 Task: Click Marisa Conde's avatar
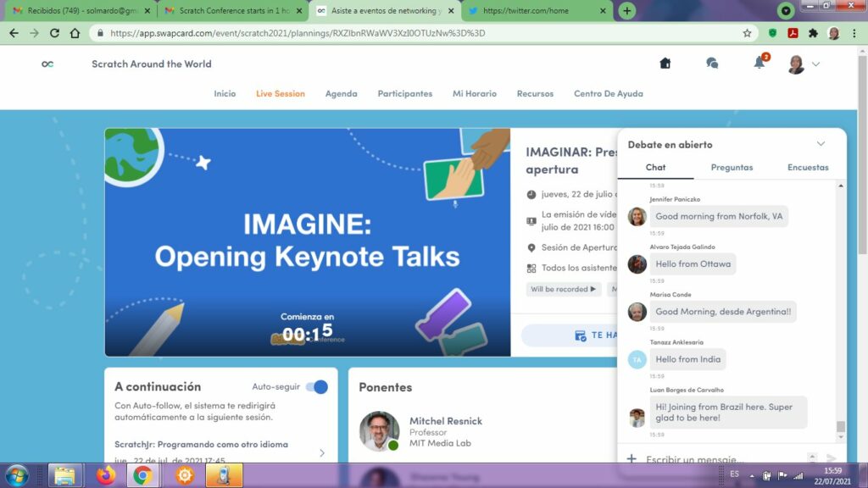637,312
